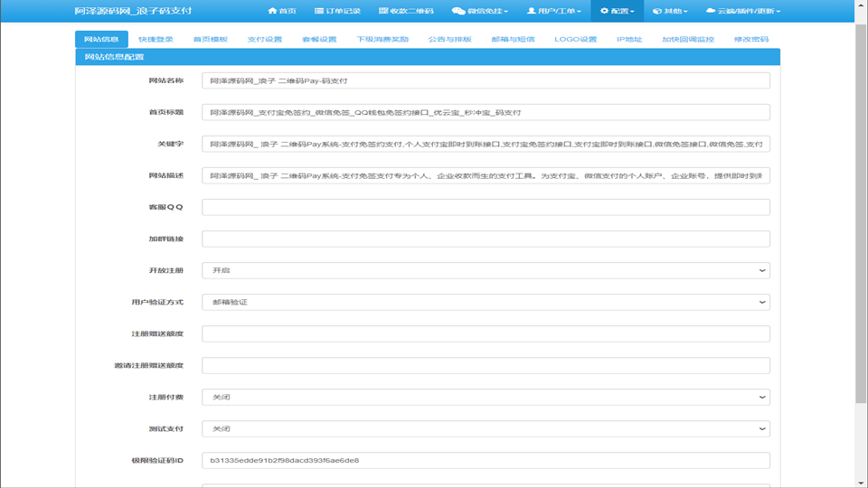Click the scrollbar up arrow
This screenshot has height=488, width=868.
tap(861, 5)
